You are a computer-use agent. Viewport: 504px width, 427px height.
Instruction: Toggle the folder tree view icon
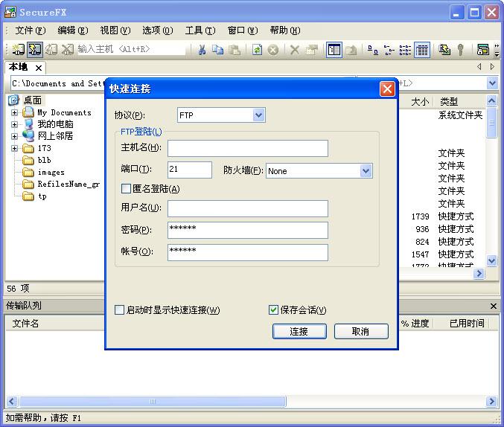(x=334, y=50)
